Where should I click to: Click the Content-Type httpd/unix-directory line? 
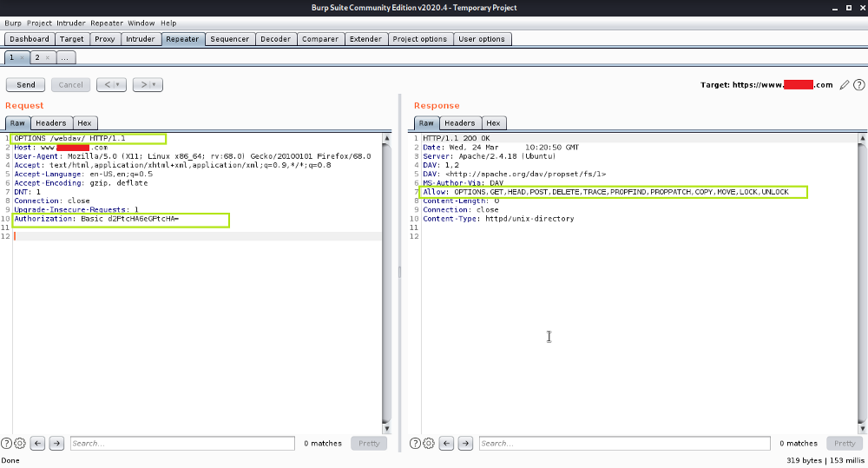[498, 219]
